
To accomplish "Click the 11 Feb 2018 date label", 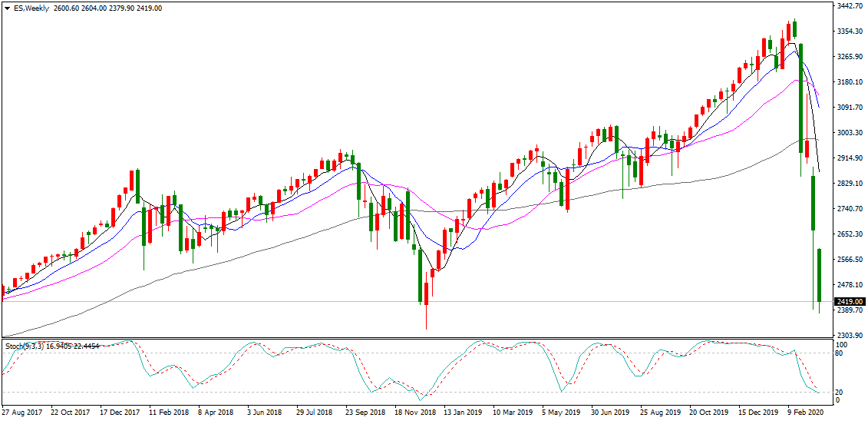I will click(x=170, y=413).
